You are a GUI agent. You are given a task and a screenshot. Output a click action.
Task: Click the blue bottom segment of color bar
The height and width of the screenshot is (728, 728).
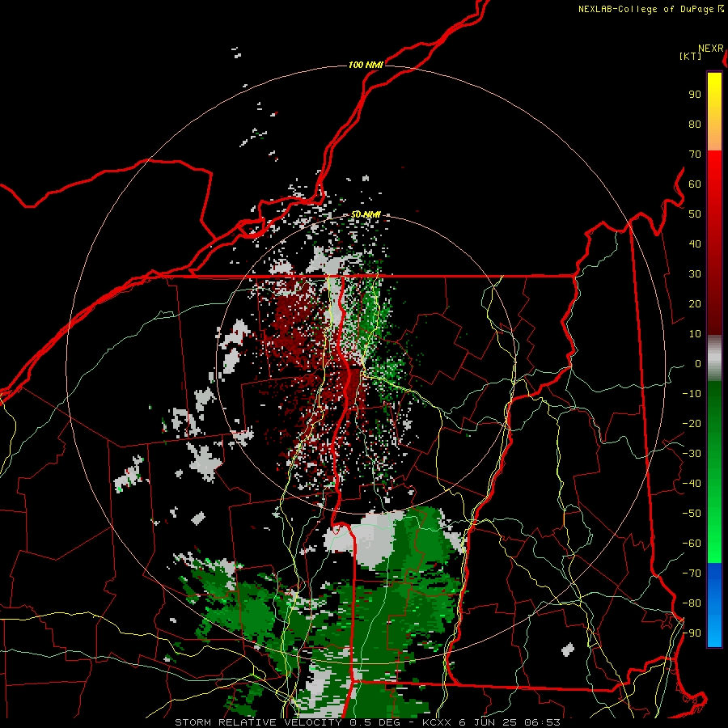714,605
